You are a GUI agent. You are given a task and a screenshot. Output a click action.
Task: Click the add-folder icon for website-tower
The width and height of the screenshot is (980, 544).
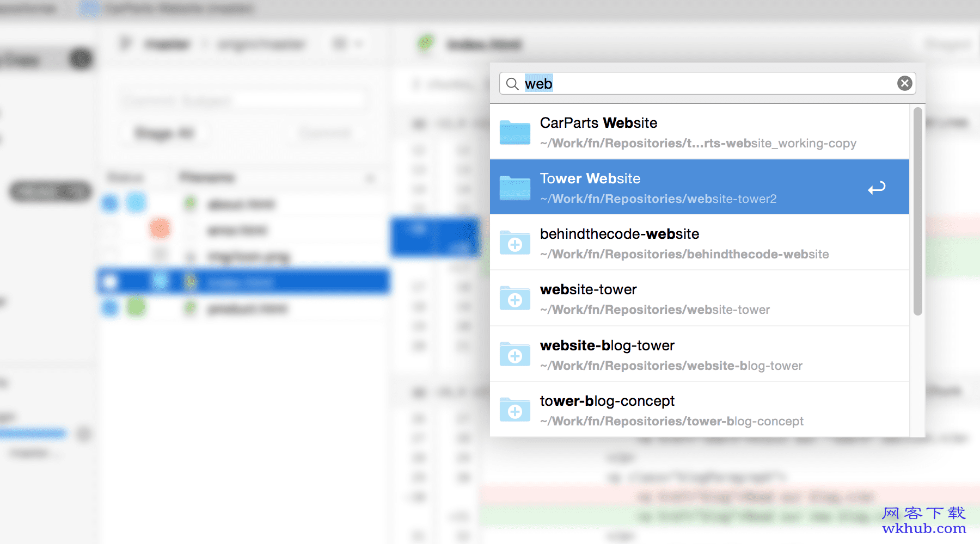515,299
